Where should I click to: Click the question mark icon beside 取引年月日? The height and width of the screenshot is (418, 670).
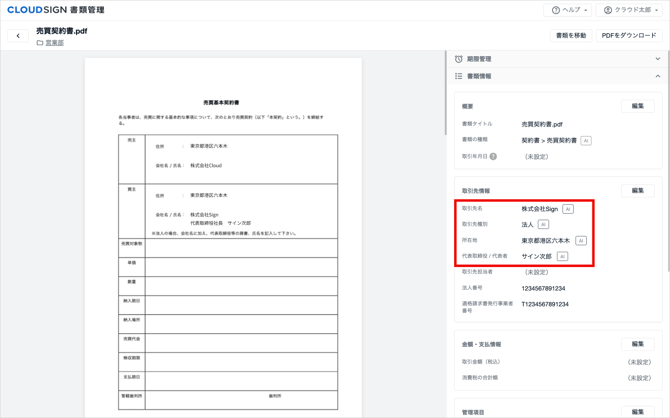[493, 156]
